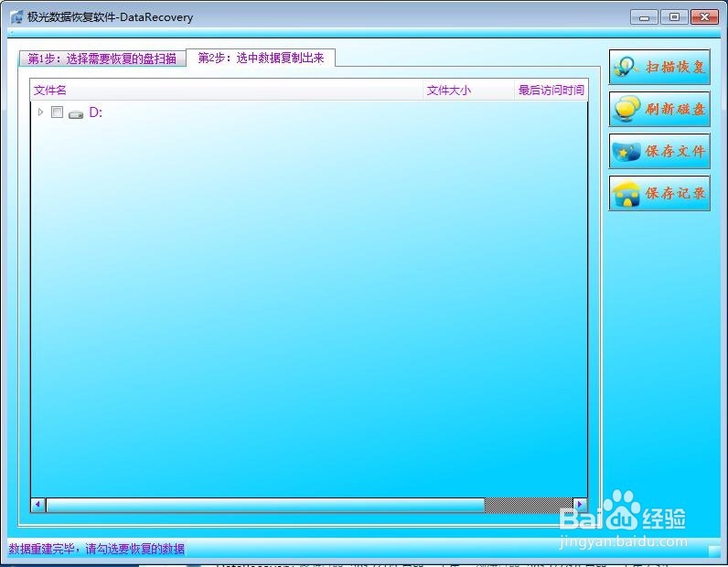Image resolution: width=728 pixels, height=567 pixels.
Task: Click the 保存文件 save file button
Action: 659,151
